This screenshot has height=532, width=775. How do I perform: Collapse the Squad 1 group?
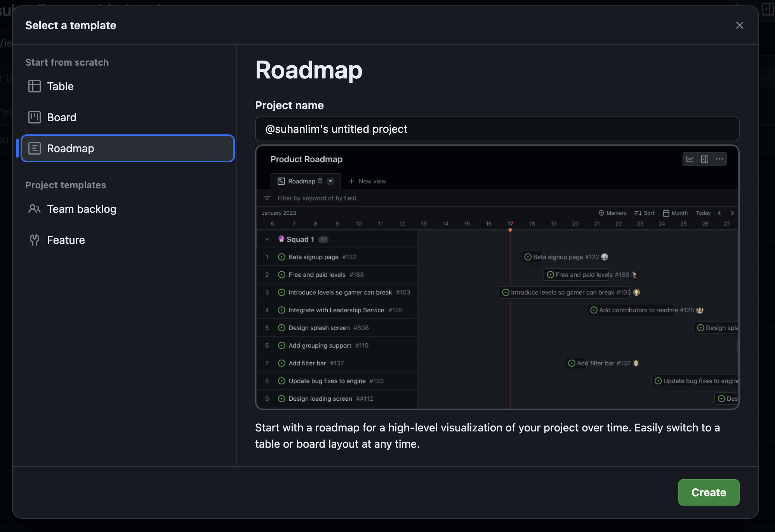(x=267, y=239)
